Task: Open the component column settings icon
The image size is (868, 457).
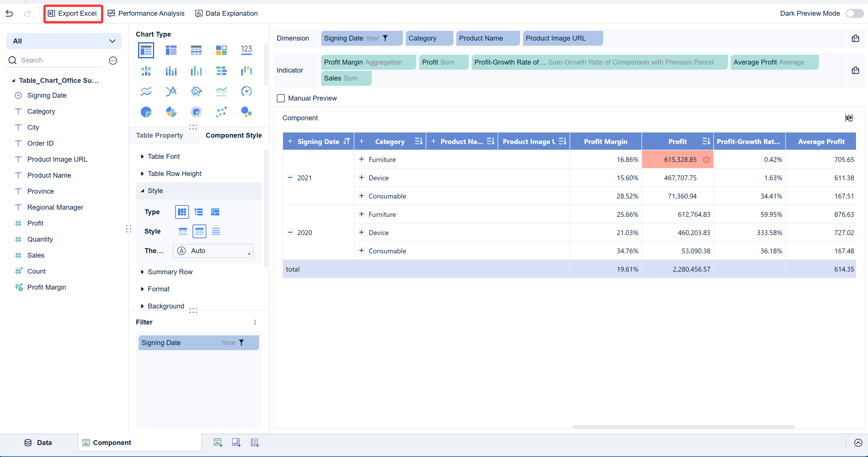Action: [x=849, y=118]
